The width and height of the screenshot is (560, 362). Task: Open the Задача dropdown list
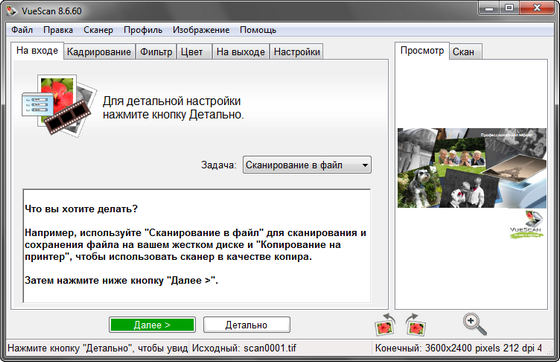[307, 165]
